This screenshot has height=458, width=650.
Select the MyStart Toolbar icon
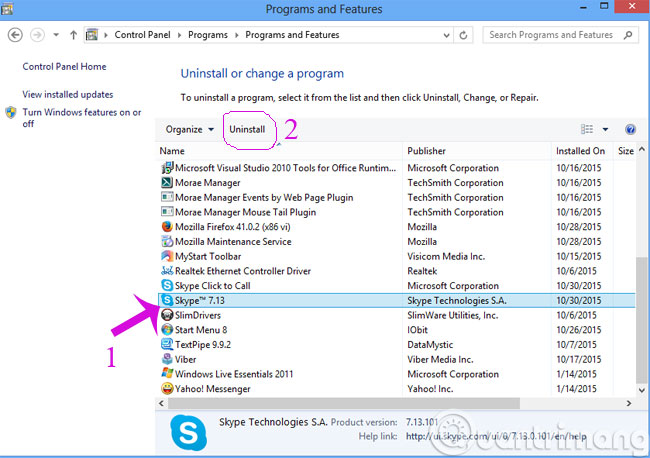[167, 256]
